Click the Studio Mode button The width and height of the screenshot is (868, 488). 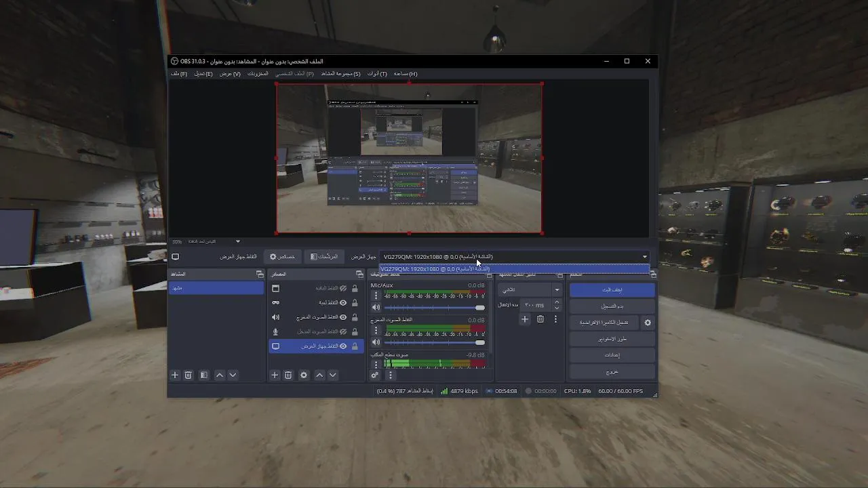point(612,339)
